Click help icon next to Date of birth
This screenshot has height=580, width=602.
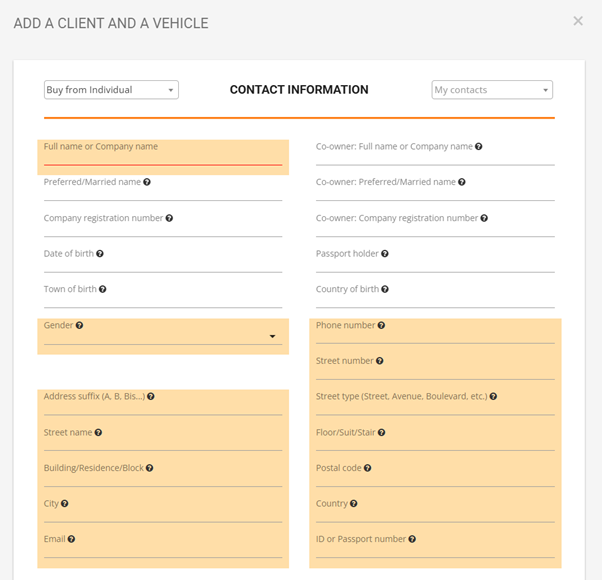pyautogui.click(x=100, y=254)
